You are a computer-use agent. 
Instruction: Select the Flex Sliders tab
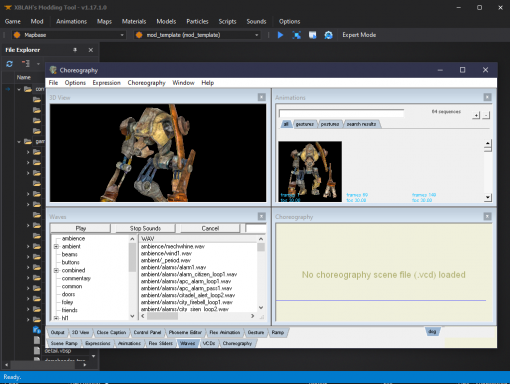pyautogui.click(x=161, y=343)
